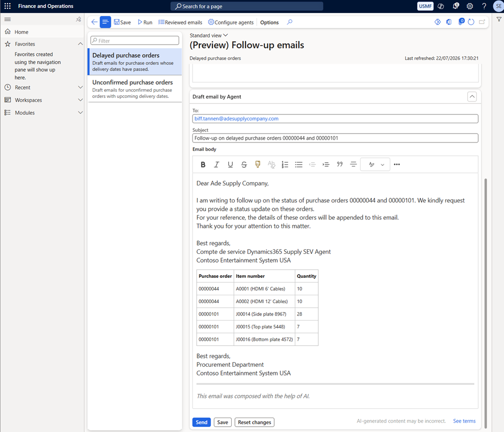Click Reset changes button
This screenshot has width=504, height=432.
tap(254, 422)
